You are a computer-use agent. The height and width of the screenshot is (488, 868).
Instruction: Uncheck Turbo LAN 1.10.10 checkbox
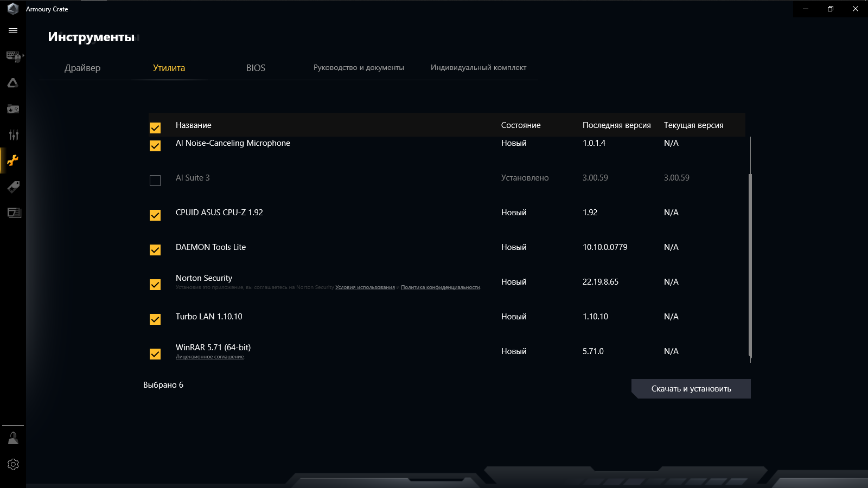(155, 319)
